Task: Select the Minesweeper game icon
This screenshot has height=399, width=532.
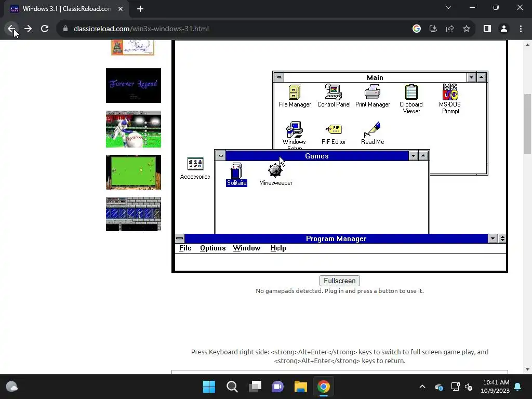Action: click(x=275, y=175)
